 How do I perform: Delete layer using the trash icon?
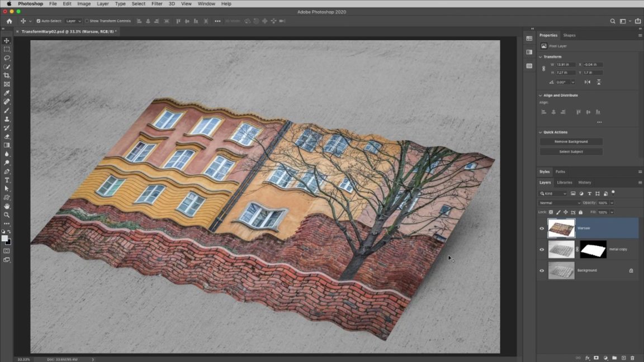pyautogui.click(x=632, y=358)
